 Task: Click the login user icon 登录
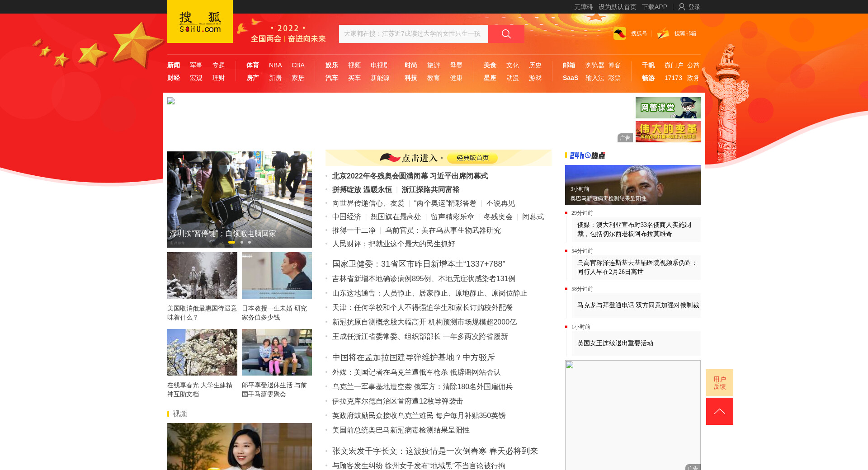click(682, 7)
